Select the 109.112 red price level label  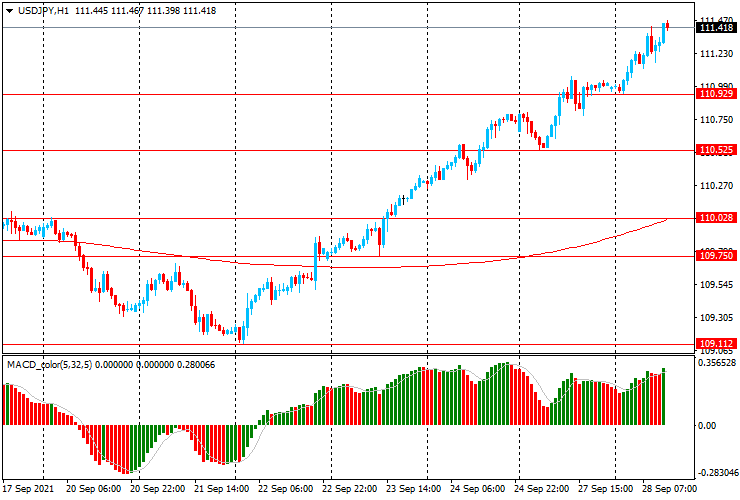(716, 344)
